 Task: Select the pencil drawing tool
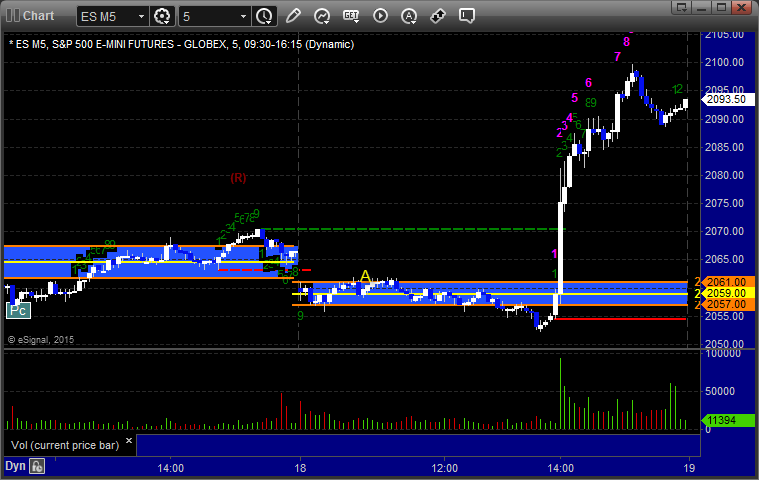pos(293,16)
